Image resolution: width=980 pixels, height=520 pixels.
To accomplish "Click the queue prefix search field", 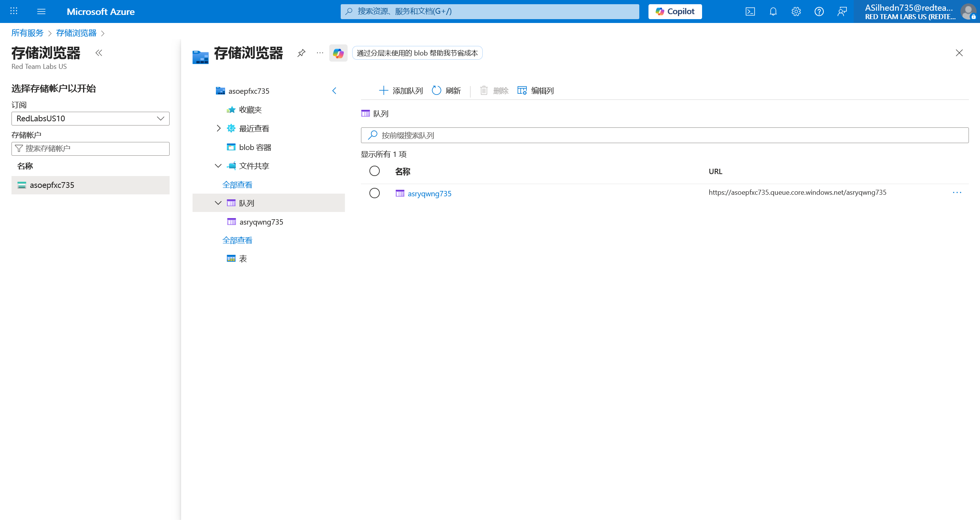I will (665, 135).
